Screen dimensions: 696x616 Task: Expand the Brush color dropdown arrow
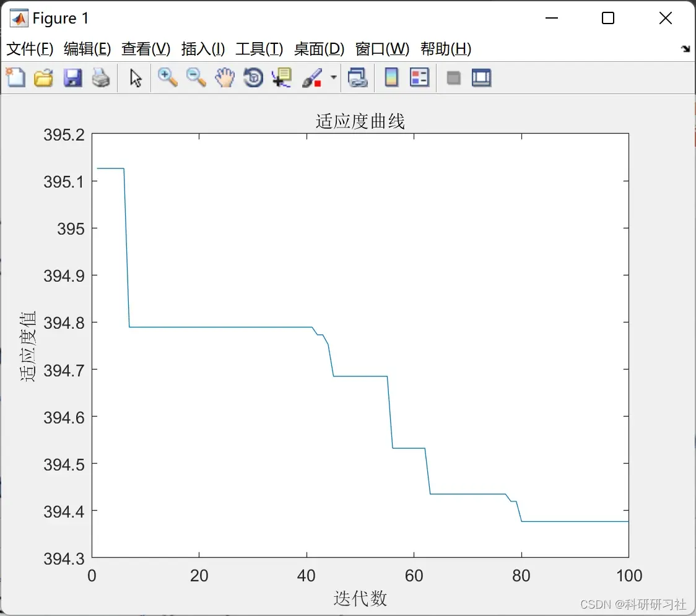coord(334,77)
